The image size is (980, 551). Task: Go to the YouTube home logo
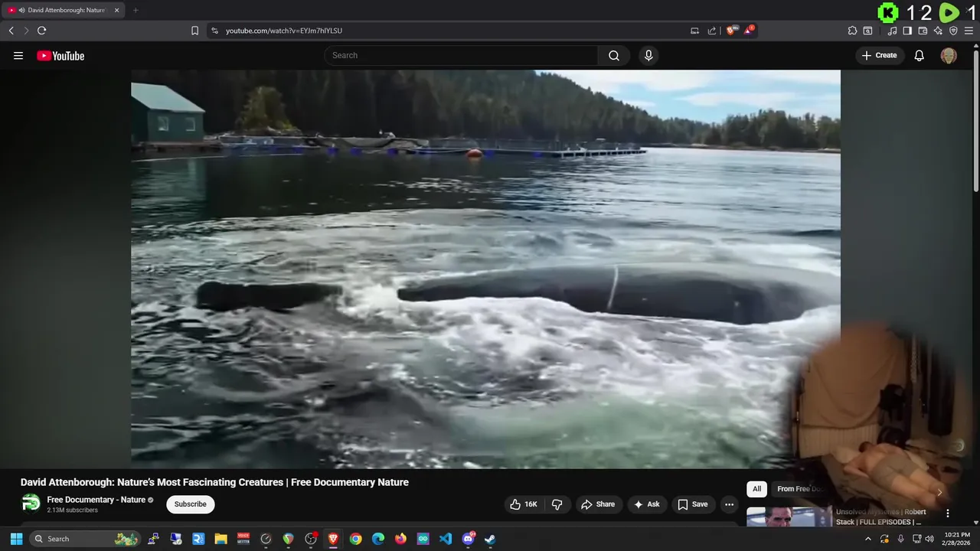tap(60, 56)
